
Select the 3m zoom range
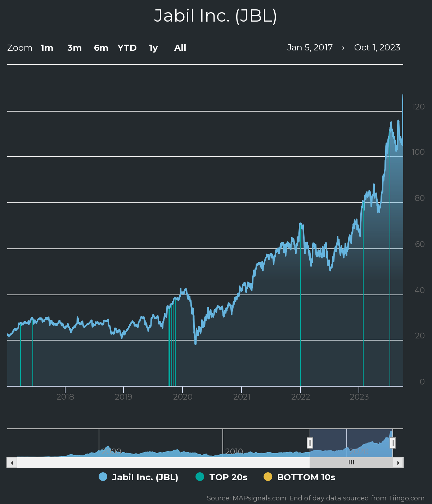coord(75,48)
